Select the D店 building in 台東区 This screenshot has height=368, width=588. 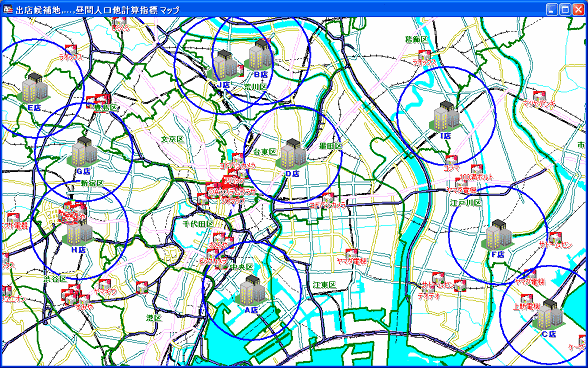[x=291, y=155]
